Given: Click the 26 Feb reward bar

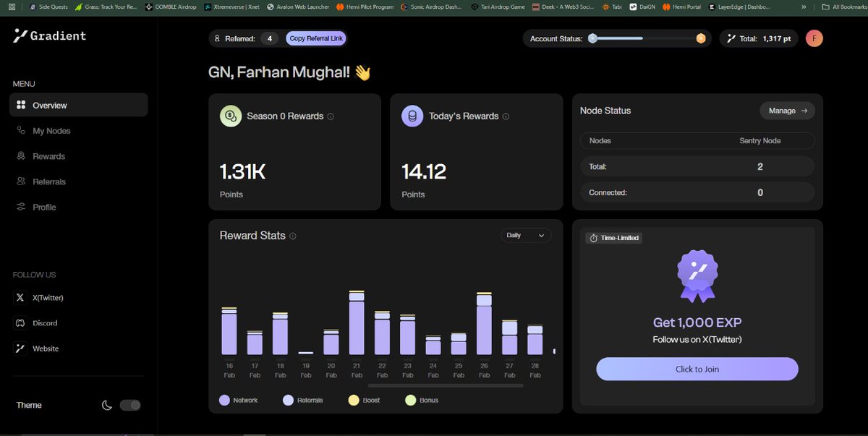Looking at the screenshot, I should (484, 323).
